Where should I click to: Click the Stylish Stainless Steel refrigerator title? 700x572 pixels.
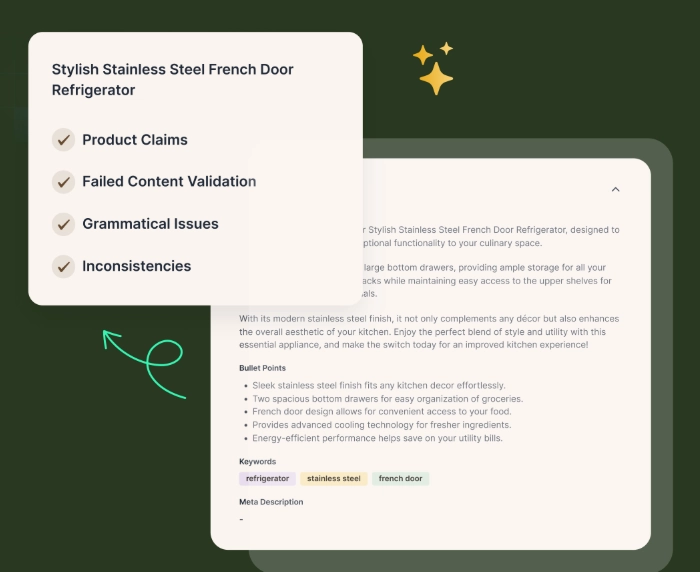pos(172,80)
